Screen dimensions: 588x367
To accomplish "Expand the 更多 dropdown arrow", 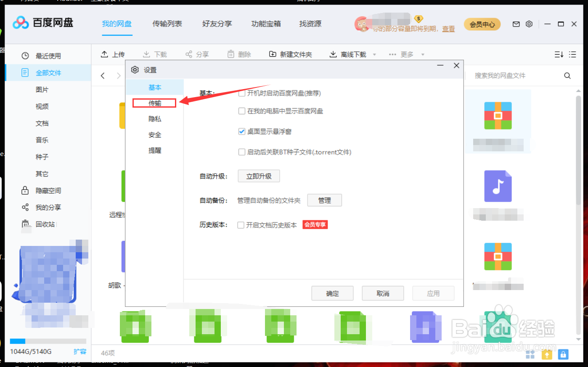I will [423, 55].
